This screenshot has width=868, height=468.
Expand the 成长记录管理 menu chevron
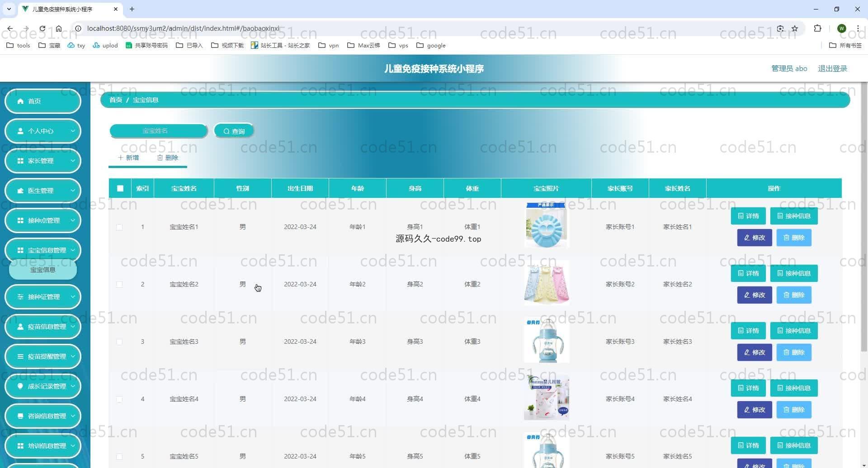click(x=72, y=386)
